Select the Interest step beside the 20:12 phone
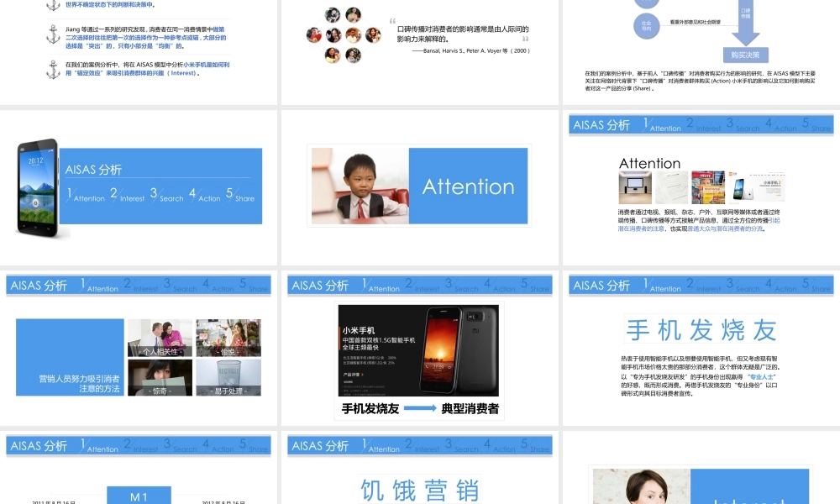Screen dimensions: 840x504 click(129, 196)
